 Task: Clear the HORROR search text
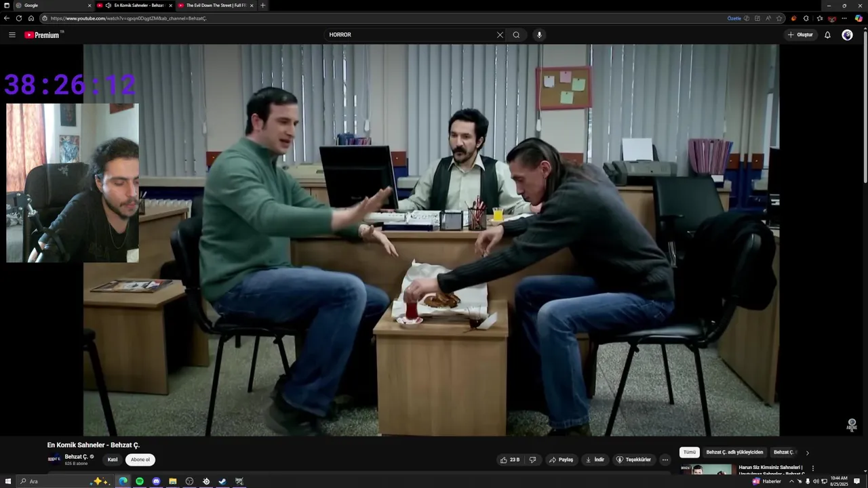tap(500, 35)
